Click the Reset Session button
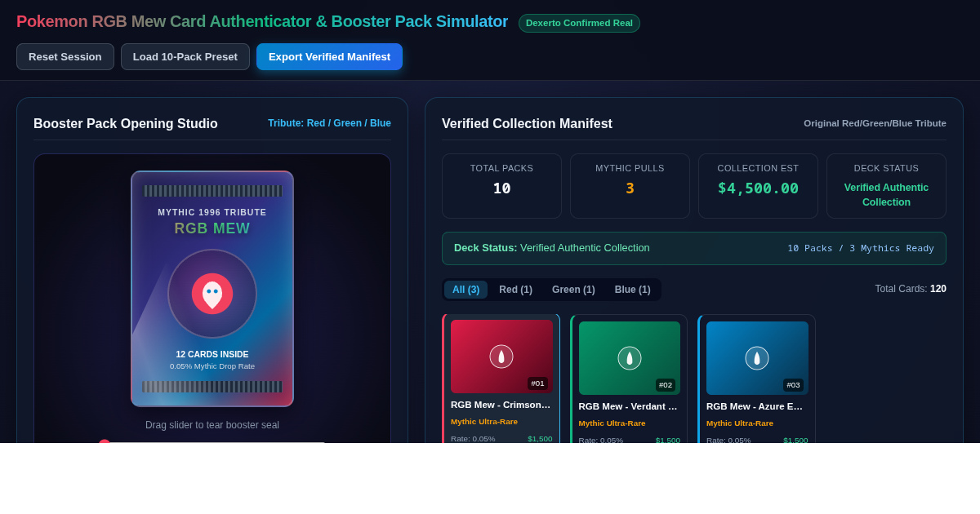This screenshot has width=980, height=514. coord(65,57)
